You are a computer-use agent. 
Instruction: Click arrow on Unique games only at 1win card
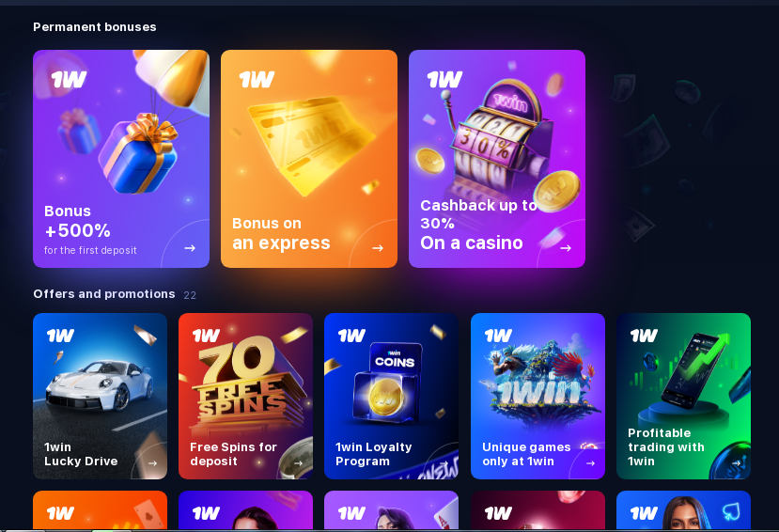tap(590, 463)
